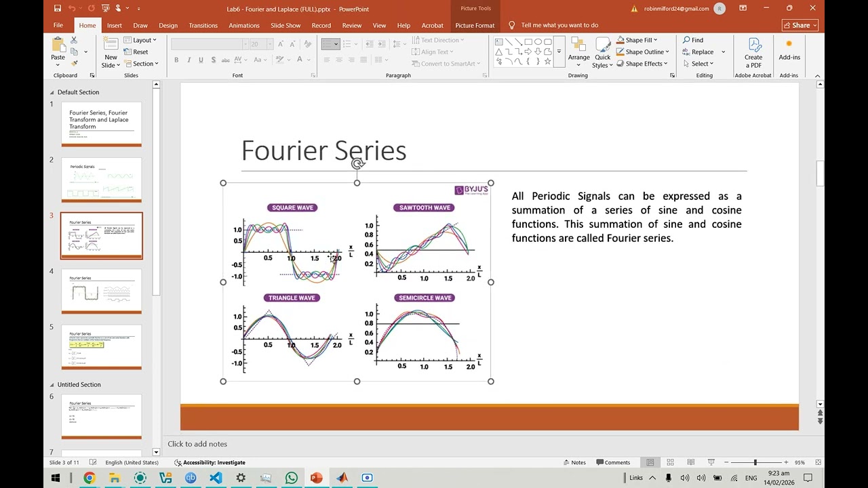This screenshot has width=868, height=488.
Task: Switch to Reading View in status bar
Action: tap(690, 462)
